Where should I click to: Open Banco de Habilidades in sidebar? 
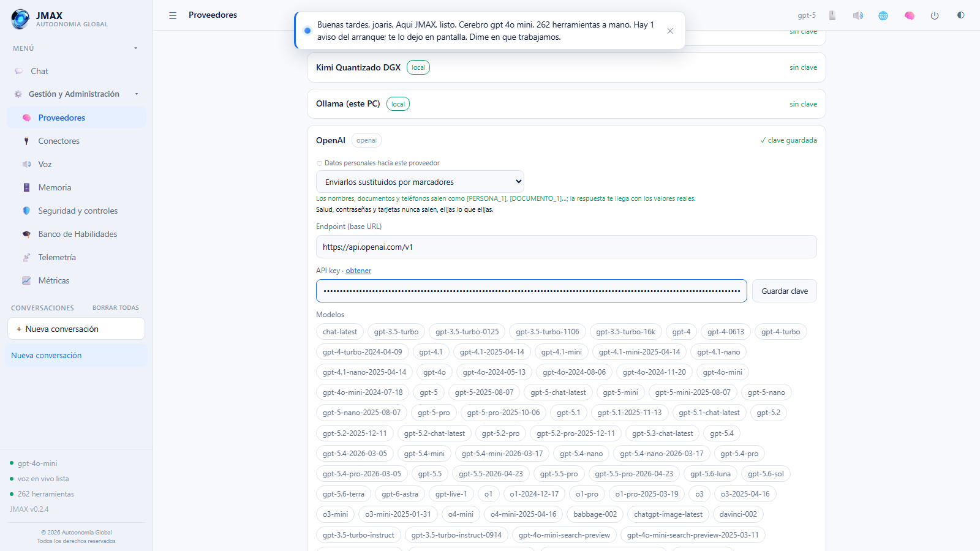[77, 234]
